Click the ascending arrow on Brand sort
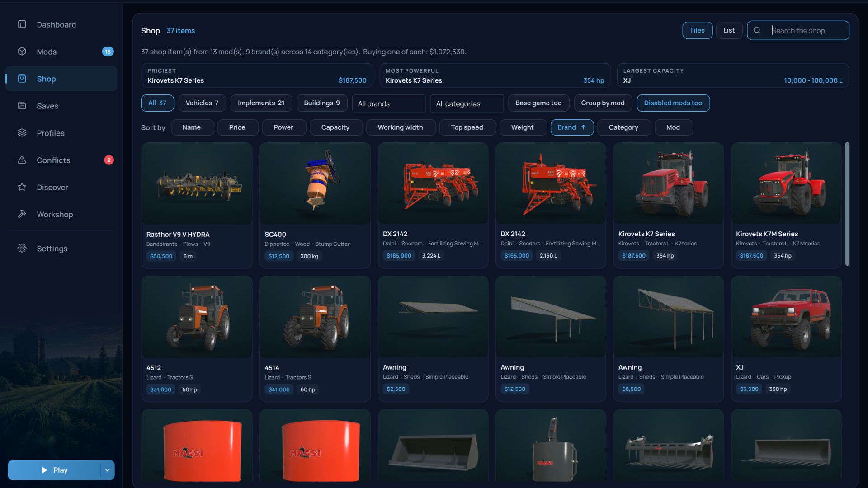 (x=583, y=127)
